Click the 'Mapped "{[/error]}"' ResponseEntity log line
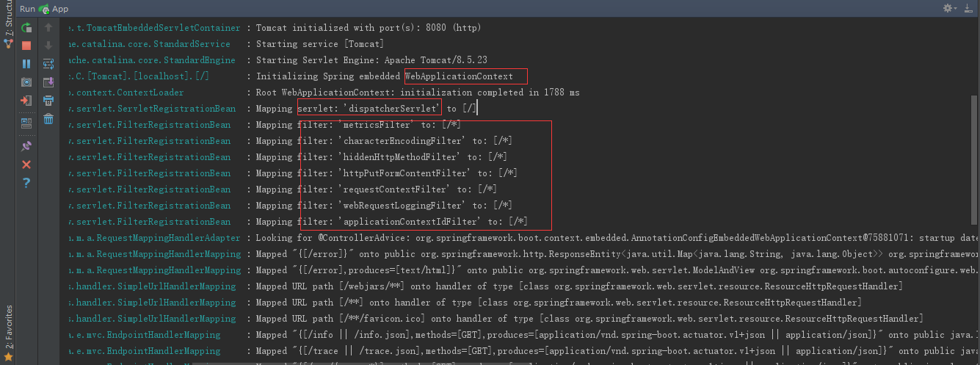 (617, 254)
